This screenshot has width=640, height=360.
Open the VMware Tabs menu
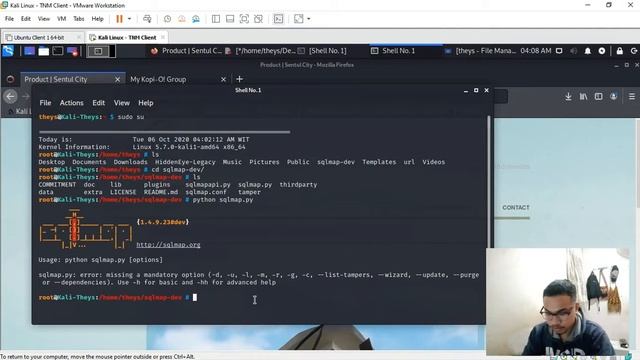(79, 19)
